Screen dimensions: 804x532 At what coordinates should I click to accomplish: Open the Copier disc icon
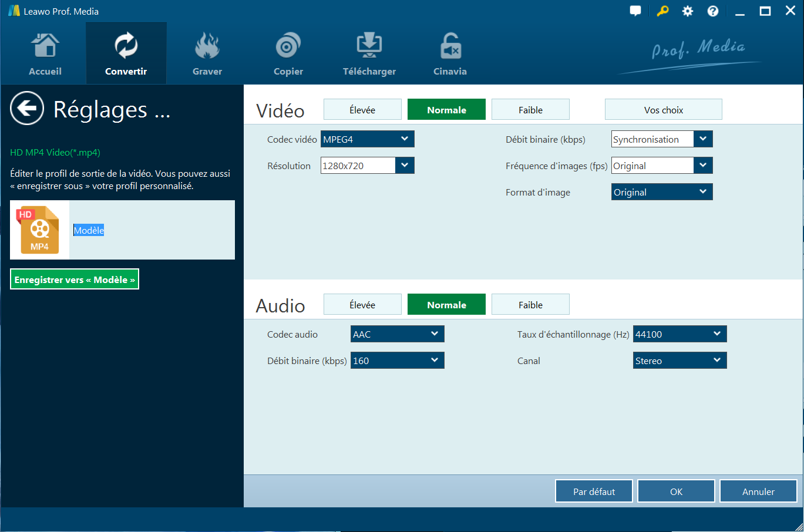pyautogui.click(x=288, y=46)
